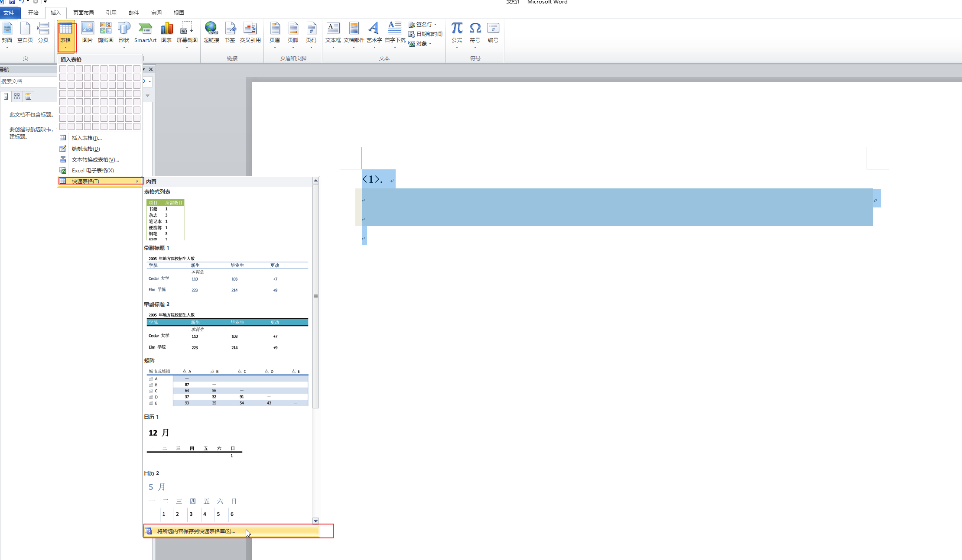
Task: Select the 艺术字 WordArt icon
Action: 374,32
